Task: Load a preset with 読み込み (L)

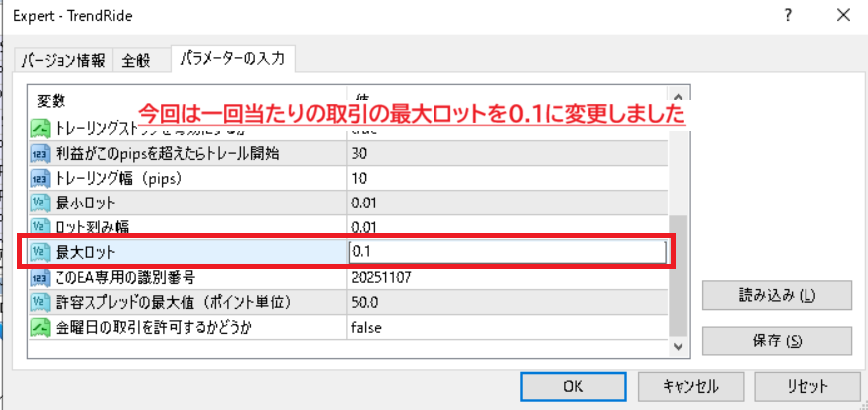Action: 777,295
